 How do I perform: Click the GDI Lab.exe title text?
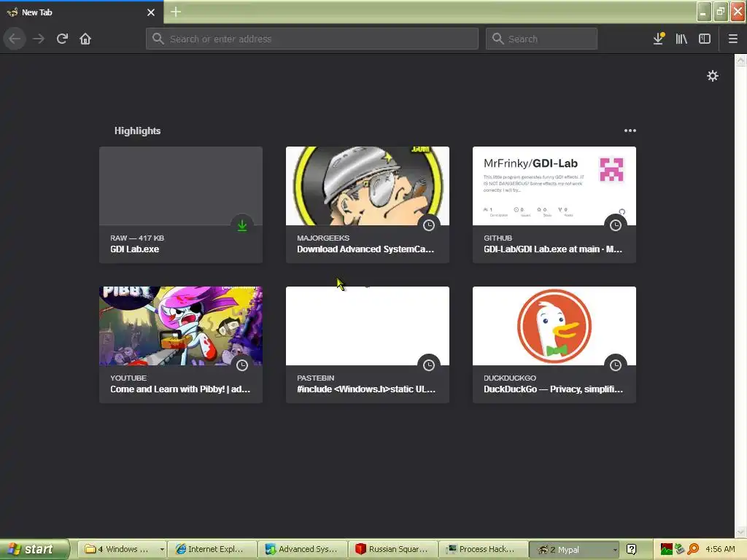coord(135,249)
